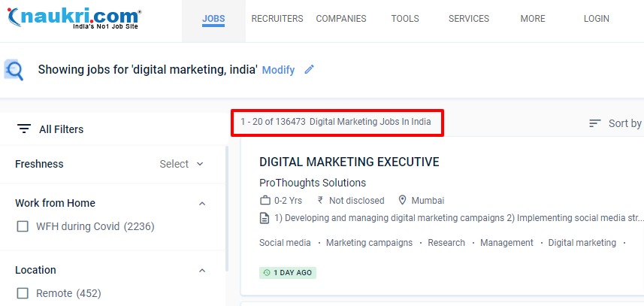644x306 pixels.
Task: Click the All Filters lines icon
Action: [x=24, y=129]
